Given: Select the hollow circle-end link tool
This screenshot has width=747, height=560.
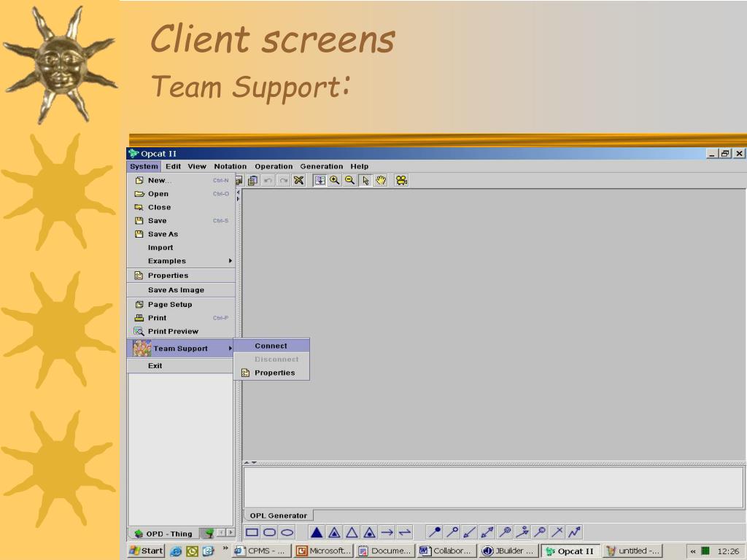Looking at the screenshot, I should [452, 532].
